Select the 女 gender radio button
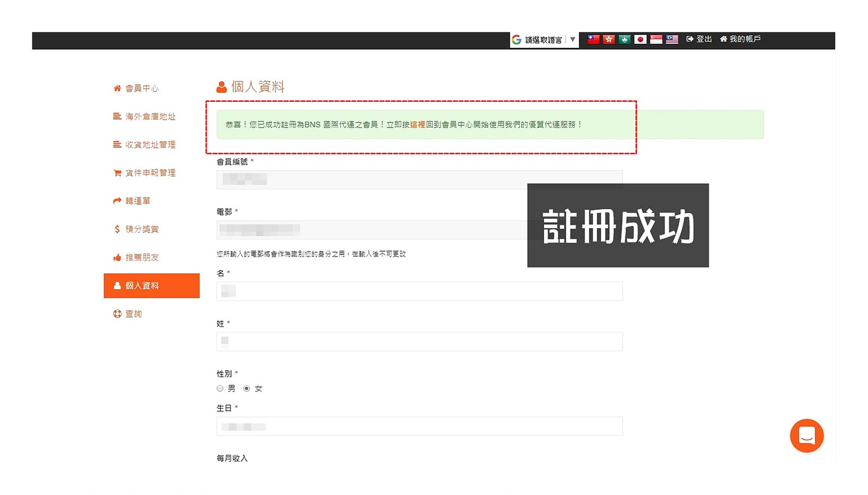868x495 pixels. point(247,388)
